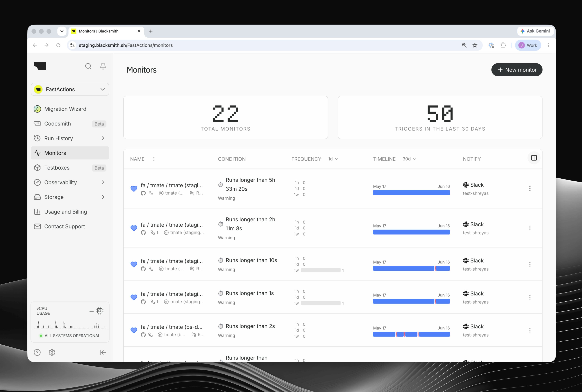582x392 pixels.
Task: View site information icon in address bar
Action: coord(72,45)
